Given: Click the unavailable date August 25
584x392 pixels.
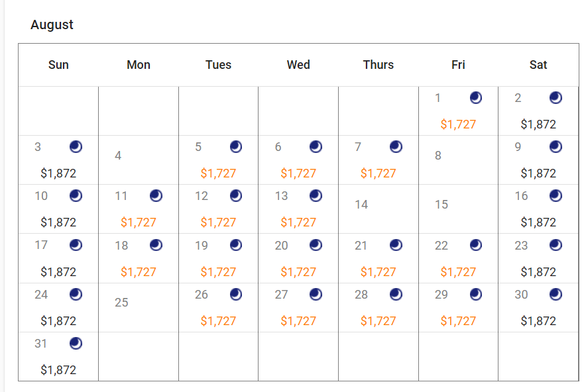Looking at the screenshot, I should [121, 303].
